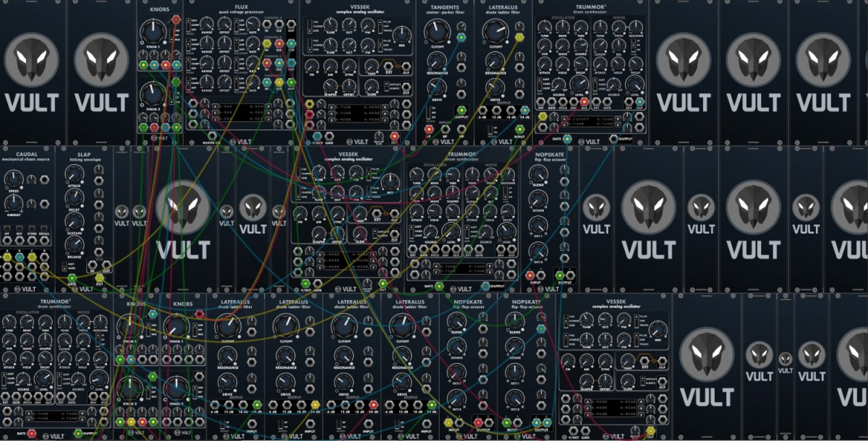Click GLIDE knob on Vessek beside Tangents
The image size is (868, 441).
[x=372, y=86]
